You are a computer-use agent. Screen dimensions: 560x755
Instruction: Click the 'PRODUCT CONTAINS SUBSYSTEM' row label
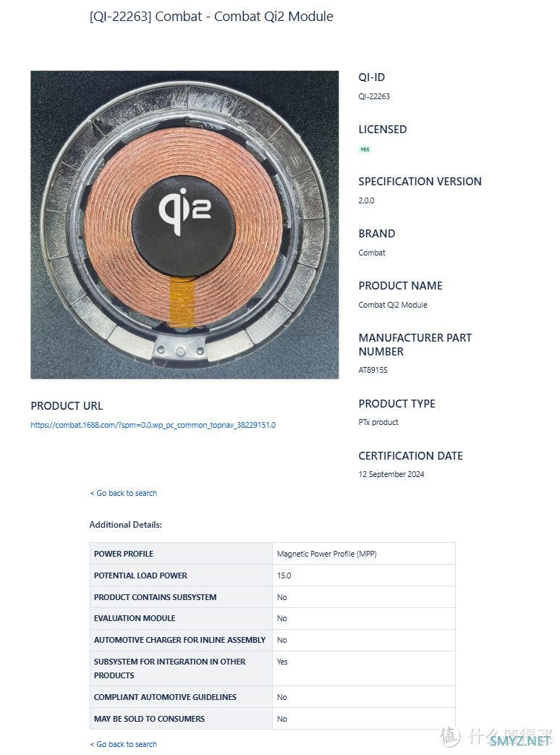pos(155,597)
